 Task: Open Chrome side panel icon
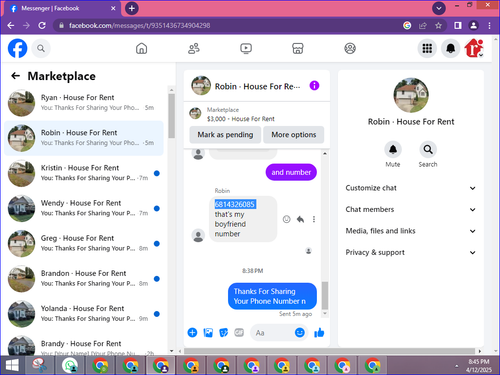pyautogui.click(x=458, y=26)
